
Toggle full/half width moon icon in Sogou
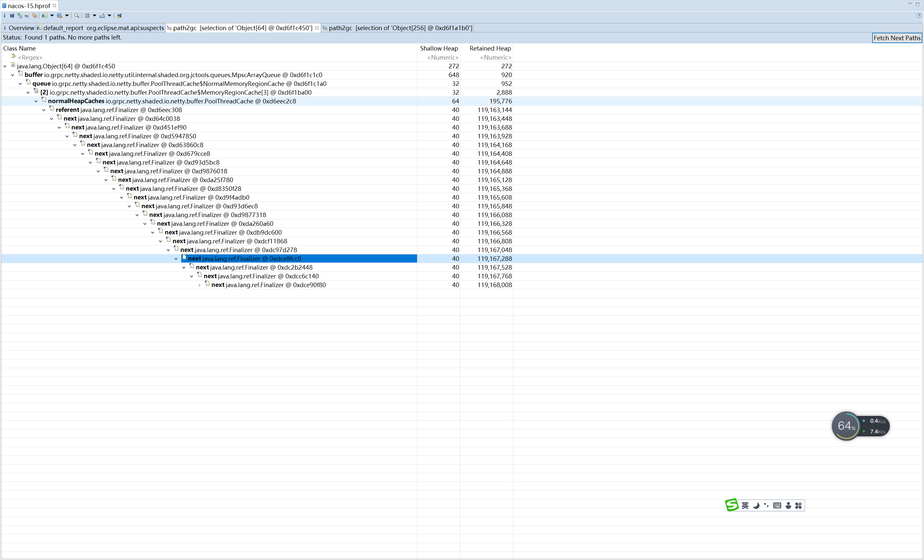coord(755,505)
